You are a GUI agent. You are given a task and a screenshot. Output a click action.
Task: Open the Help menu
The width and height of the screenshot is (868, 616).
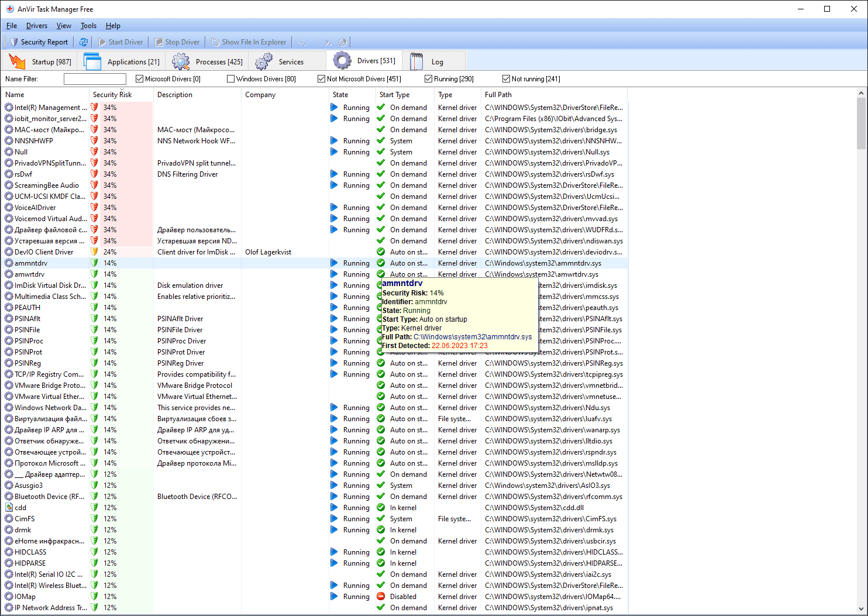click(x=113, y=26)
